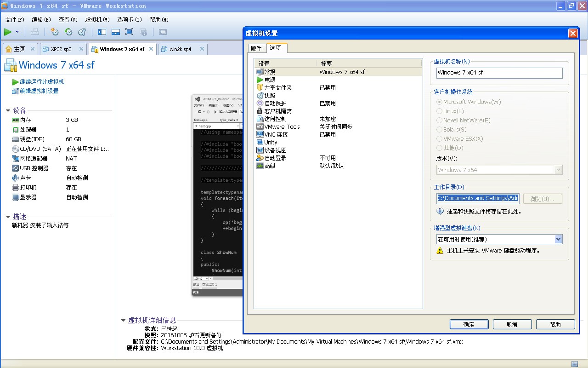
Task: Click the 虚拟机名称 text field
Action: click(x=499, y=73)
